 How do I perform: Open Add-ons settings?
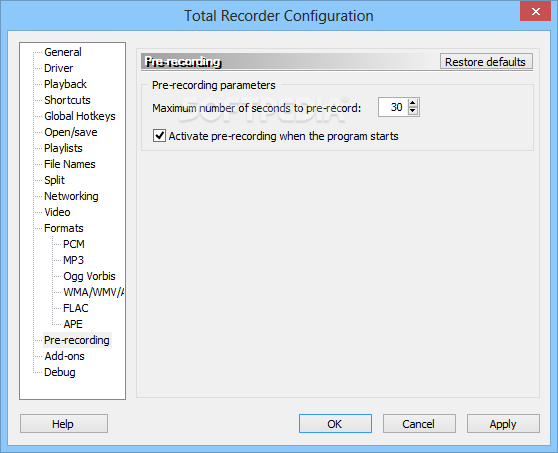[x=64, y=356]
